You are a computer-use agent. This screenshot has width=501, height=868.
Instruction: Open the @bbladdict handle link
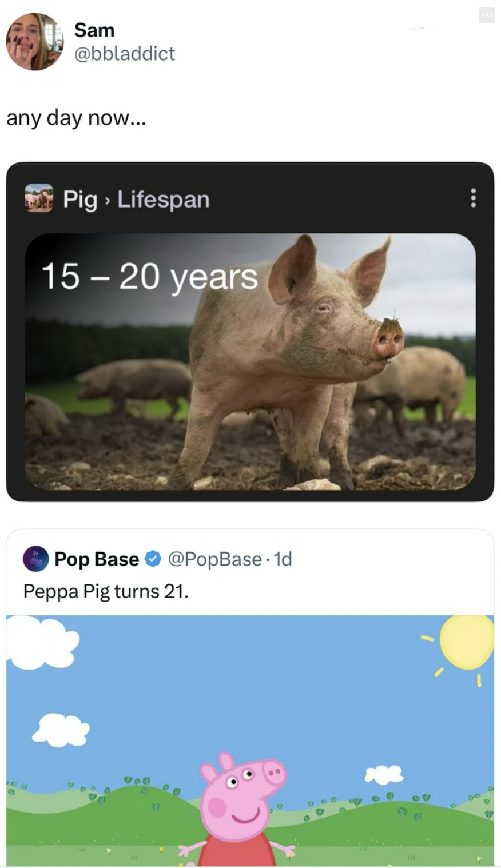point(124,53)
